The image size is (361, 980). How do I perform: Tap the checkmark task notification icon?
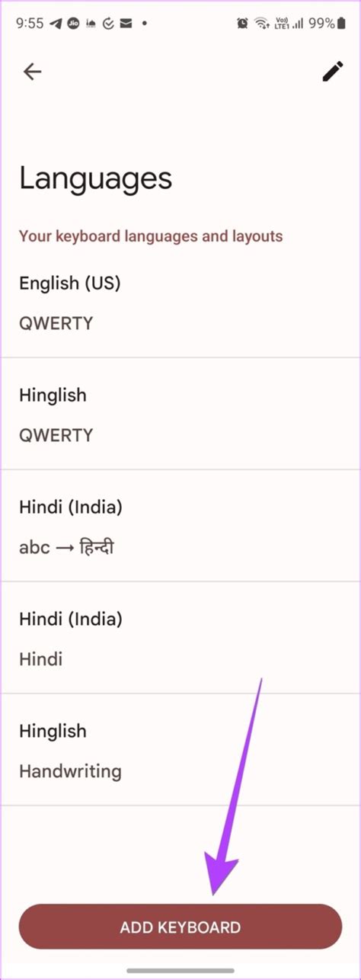(x=109, y=24)
